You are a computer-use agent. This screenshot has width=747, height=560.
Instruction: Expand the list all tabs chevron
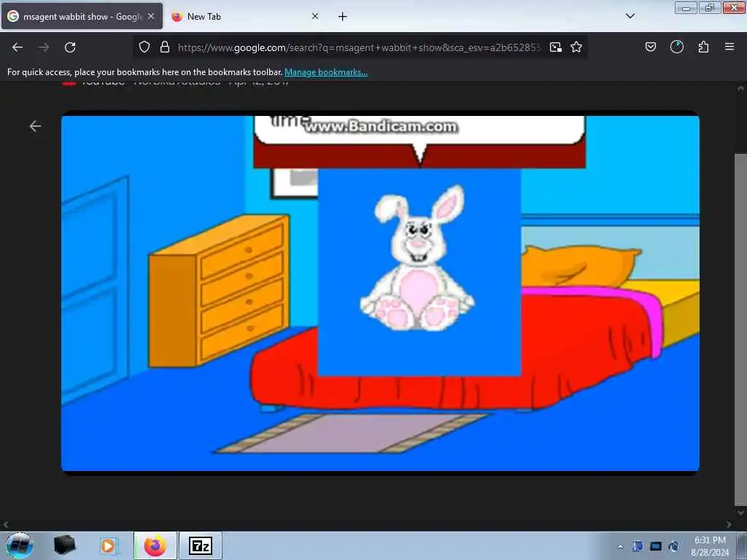click(630, 16)
